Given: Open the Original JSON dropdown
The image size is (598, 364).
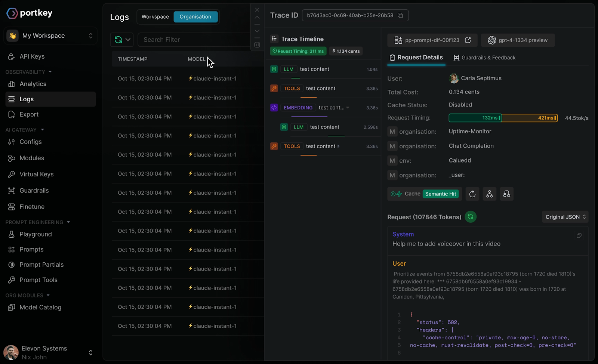Looking at the screenshot, I should [x=565, y=217].
